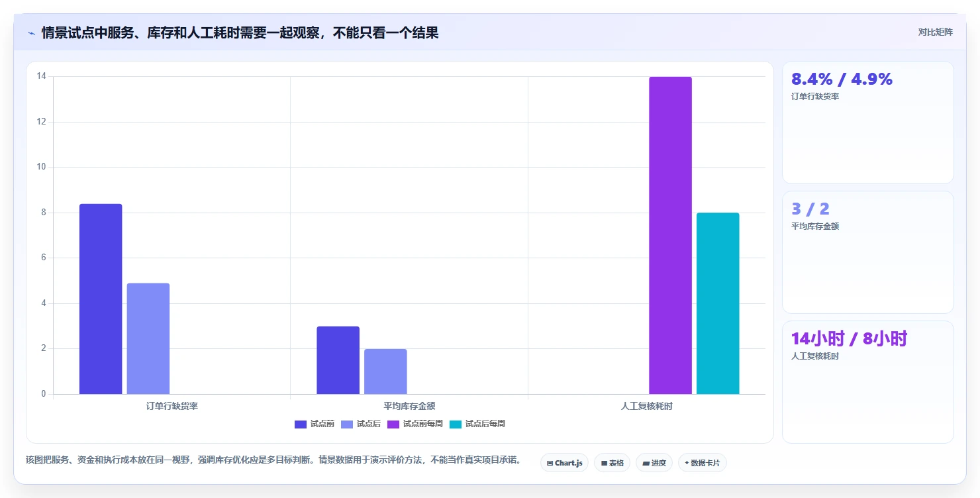Click the 订单行缺货率 card caption
Screen dimensions: 980x498
click(815, 97)
